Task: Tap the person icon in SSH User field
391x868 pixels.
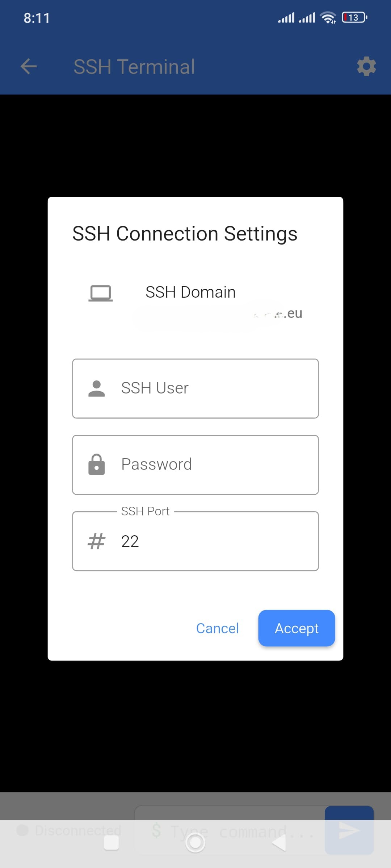Action: (97, 388)
